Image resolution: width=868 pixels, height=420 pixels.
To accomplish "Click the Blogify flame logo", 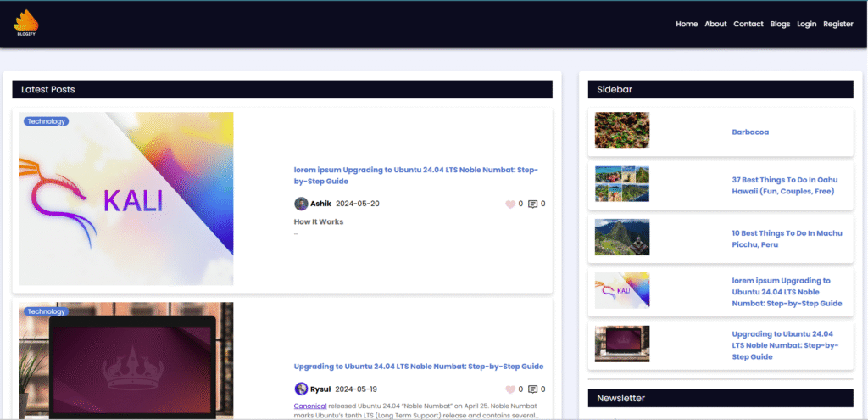I will [26, 23].
